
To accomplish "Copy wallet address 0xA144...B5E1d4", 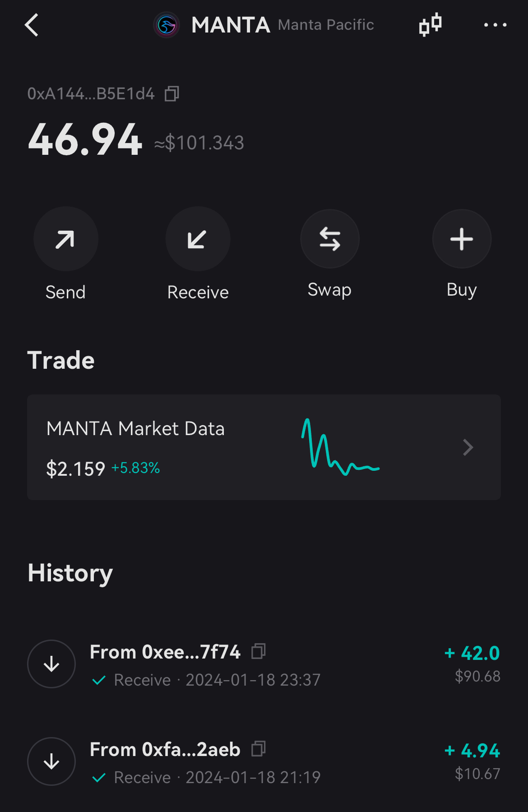I will click(171, 94).
